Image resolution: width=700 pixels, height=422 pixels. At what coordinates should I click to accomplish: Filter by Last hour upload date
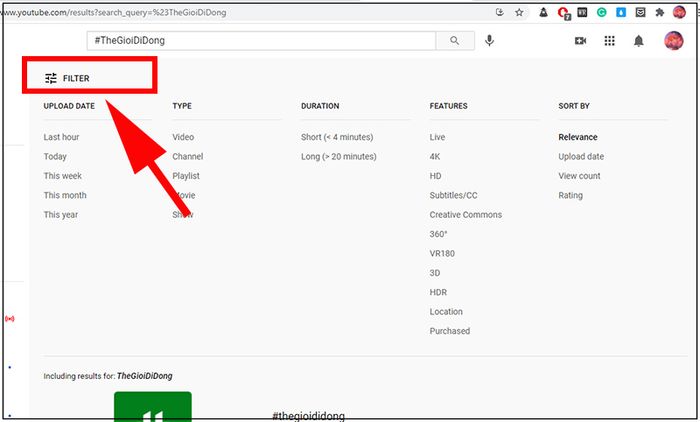pos(61,137)
